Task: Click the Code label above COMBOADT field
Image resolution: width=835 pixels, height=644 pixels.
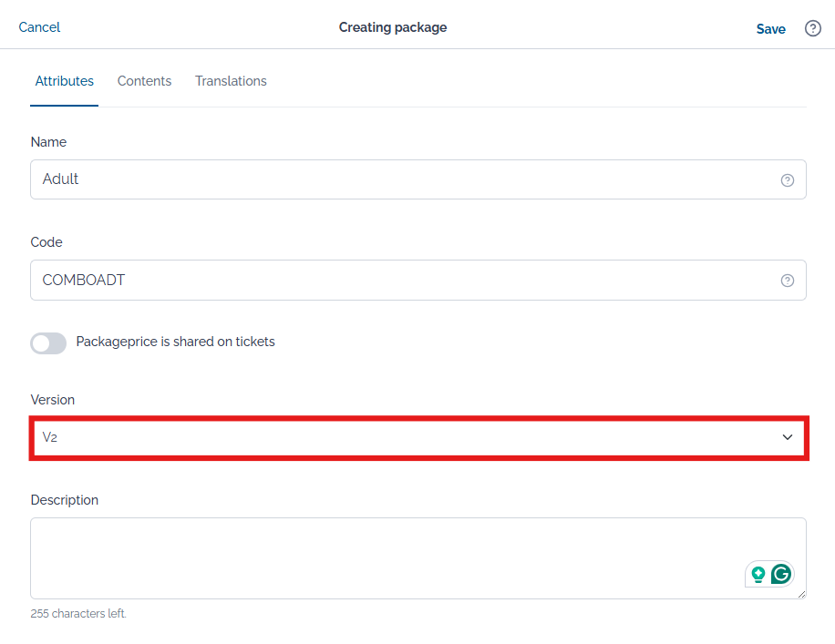Action: [46, 242]
